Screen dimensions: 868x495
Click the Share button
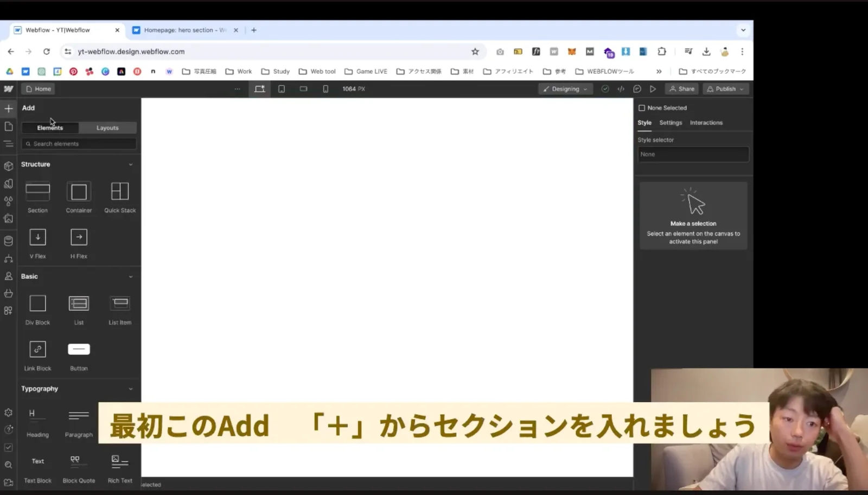[682, 89]
